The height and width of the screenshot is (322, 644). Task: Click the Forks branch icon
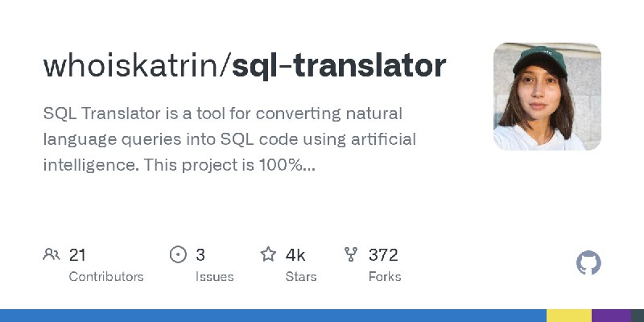point(351,254)
